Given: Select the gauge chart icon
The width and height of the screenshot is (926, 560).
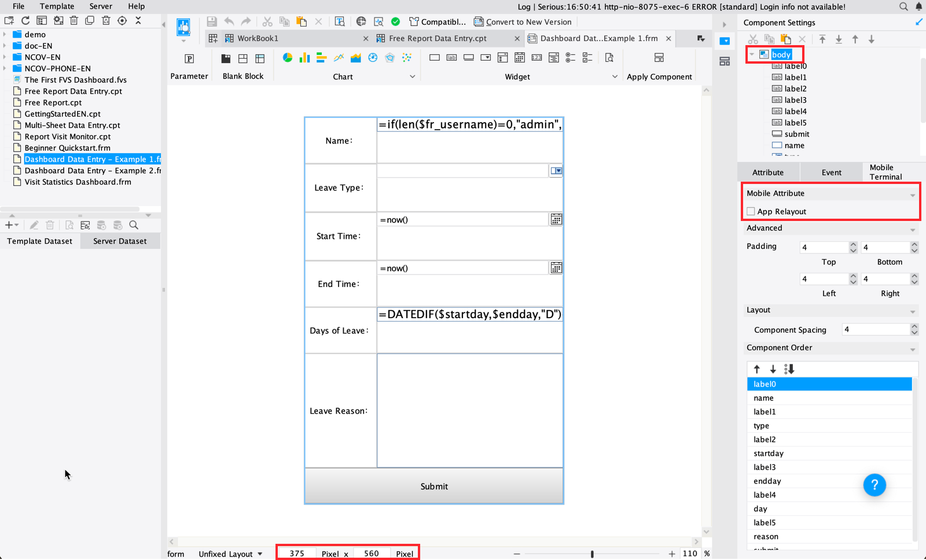Looking at the screenshot, I should click(373, 58).
